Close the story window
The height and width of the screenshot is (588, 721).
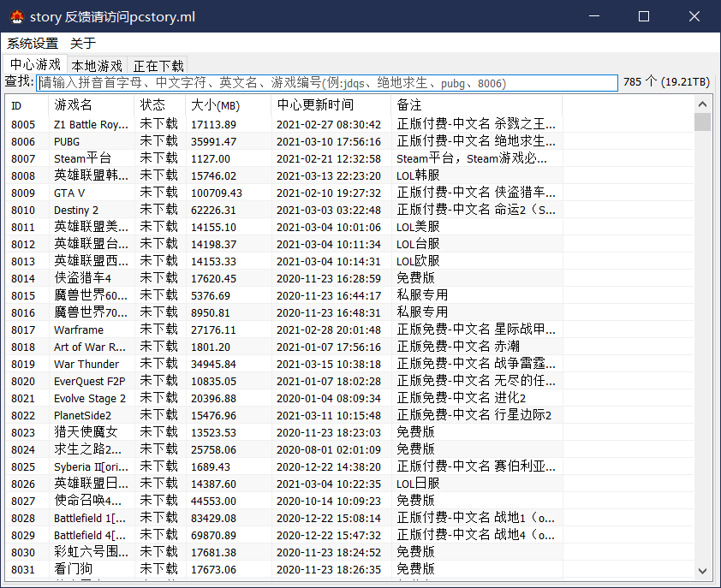(694, 16)
